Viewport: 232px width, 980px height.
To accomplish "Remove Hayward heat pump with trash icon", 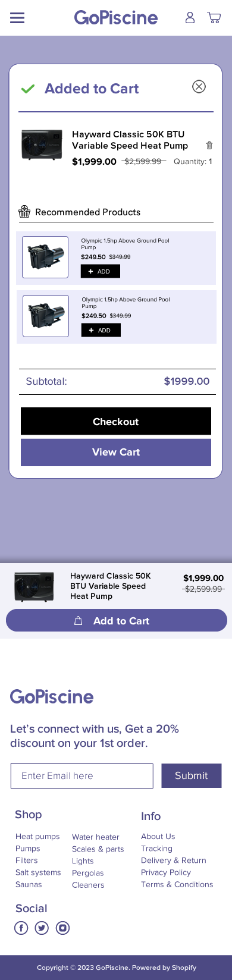I will tap(209, 146).
